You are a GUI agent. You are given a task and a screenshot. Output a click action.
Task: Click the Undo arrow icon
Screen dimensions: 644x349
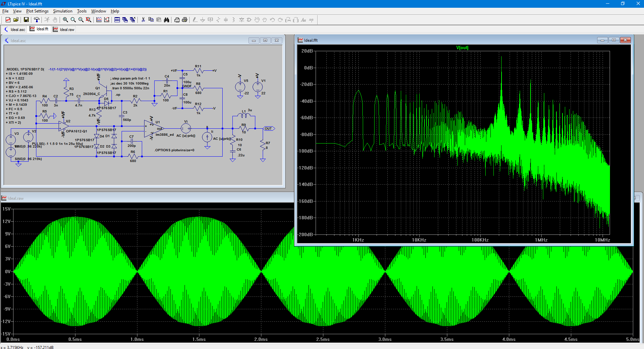point(272,20)
